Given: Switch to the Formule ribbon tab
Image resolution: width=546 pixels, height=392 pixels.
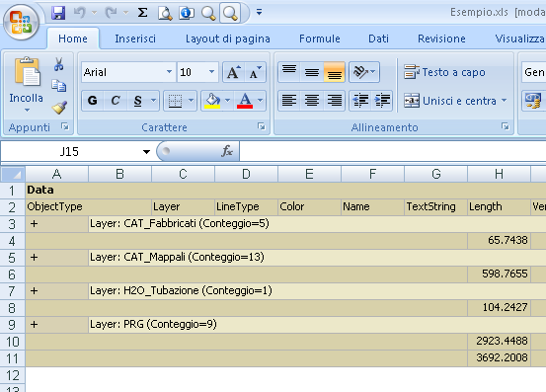Looking at the screenshot, I should pos(320,39).
